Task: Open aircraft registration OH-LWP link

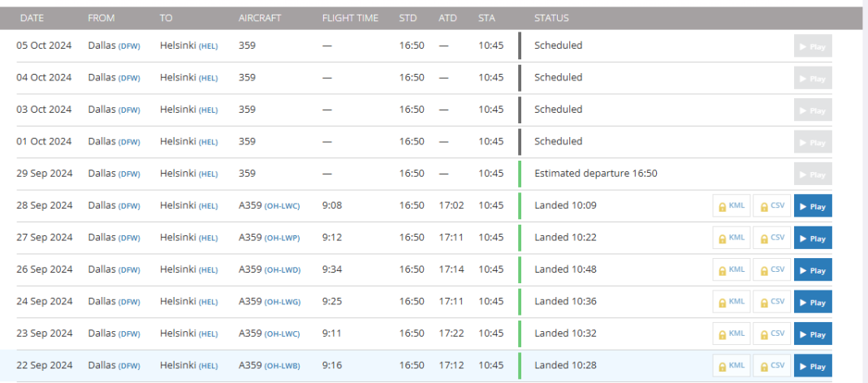Action: [283, 238]
